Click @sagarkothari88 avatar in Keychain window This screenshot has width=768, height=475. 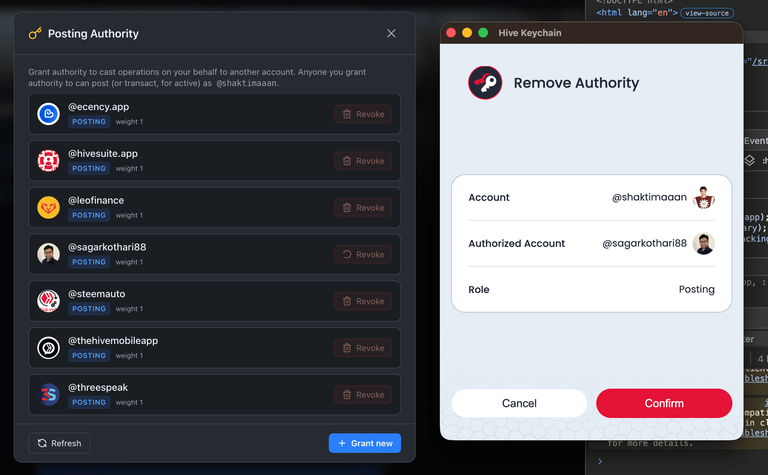pos(704,243)
